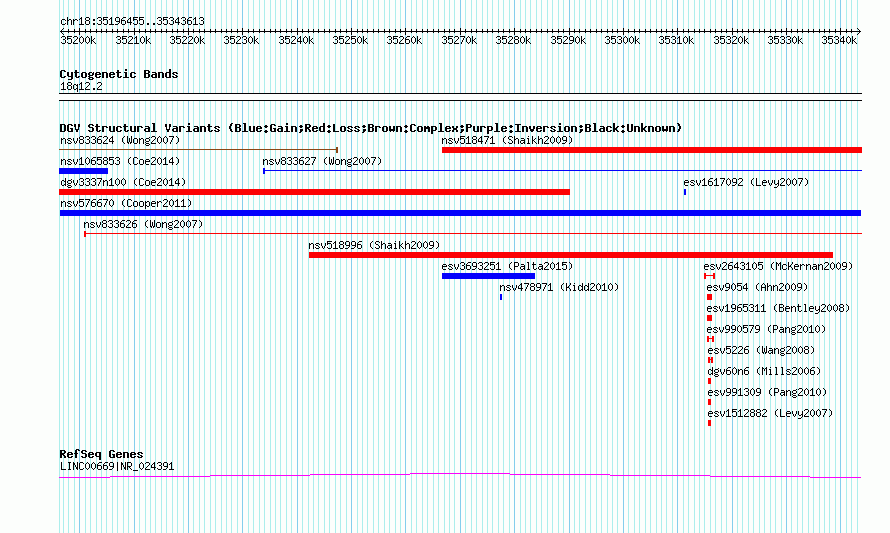The height and width of the screenshot is (533, 890).
Task: Click the nsv518471 (Shaikh2009) red loss bar
Action: pyautogui.click(x=652, y=150)
